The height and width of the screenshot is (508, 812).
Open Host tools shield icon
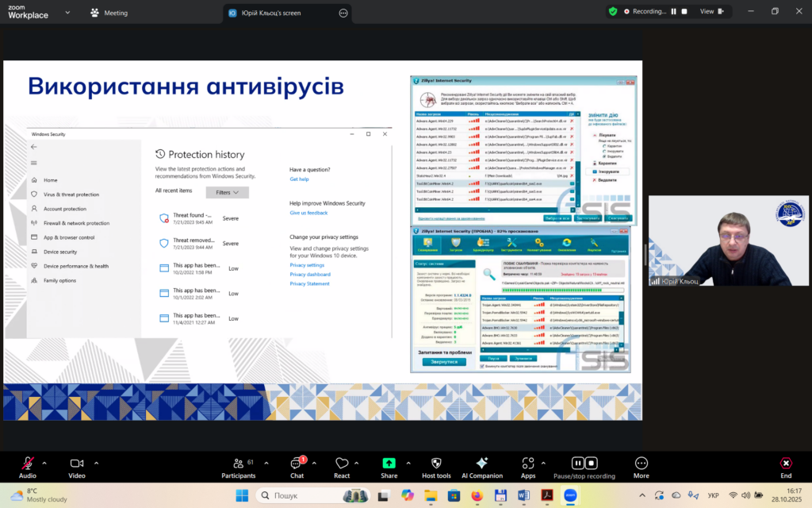pyautogui.click(x=436, y=464)
